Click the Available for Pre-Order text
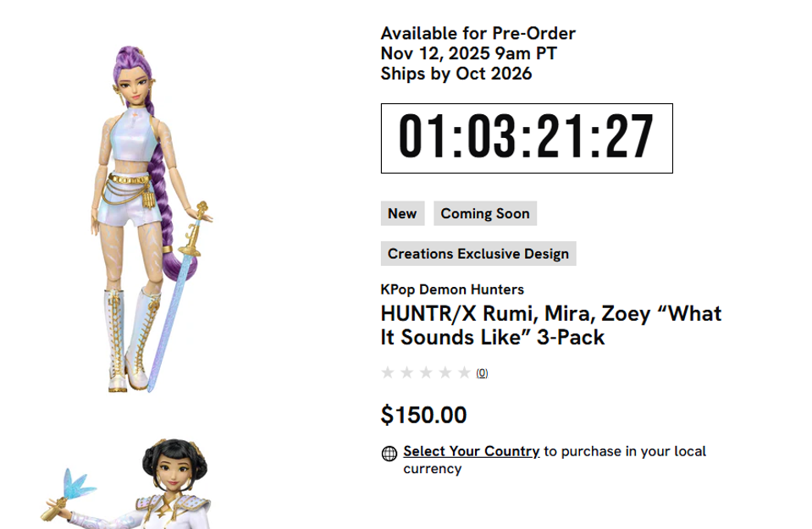Viewport: 812px width, 529px height. [x=478, y=33]
